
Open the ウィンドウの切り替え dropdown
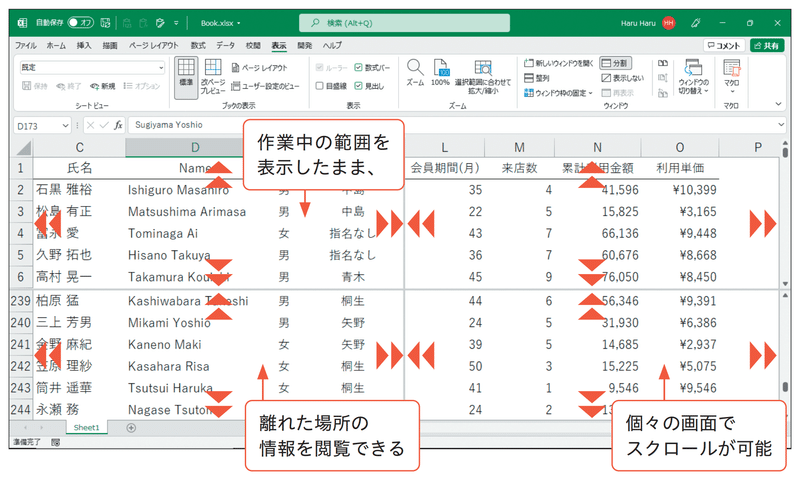693,77
